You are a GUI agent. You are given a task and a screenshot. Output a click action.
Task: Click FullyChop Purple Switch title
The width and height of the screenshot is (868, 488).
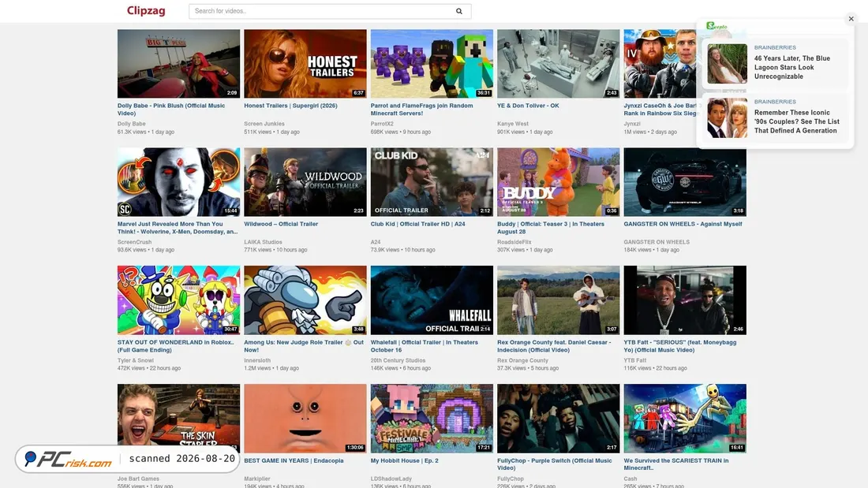555,464
